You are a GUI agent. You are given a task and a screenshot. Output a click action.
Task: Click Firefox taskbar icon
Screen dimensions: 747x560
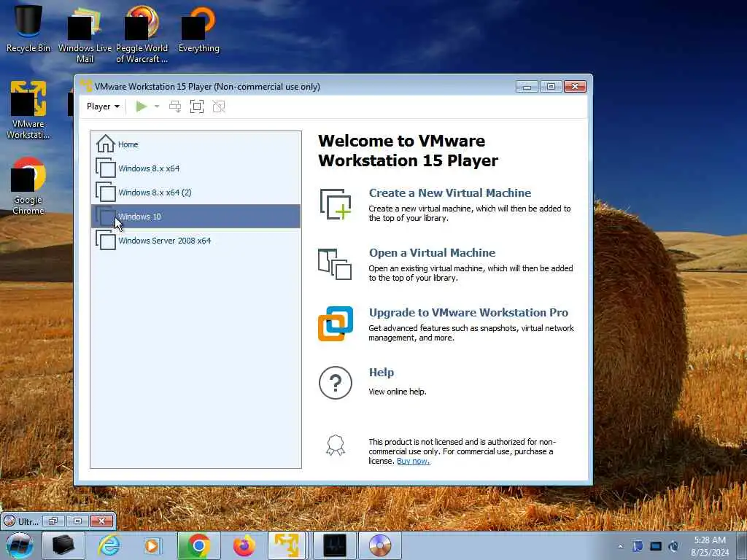point(244,545)
